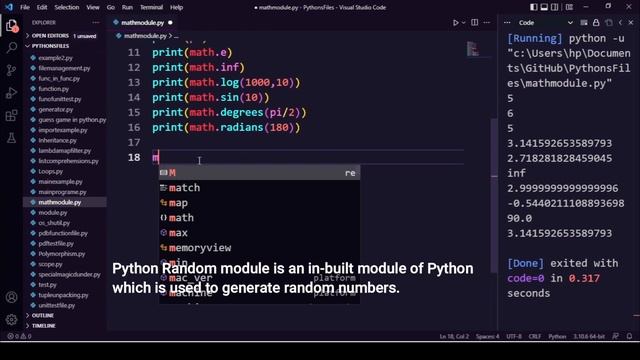Click the feedback icon in status bar
This screenshot has width=640, height=360.
pos(615,336)
